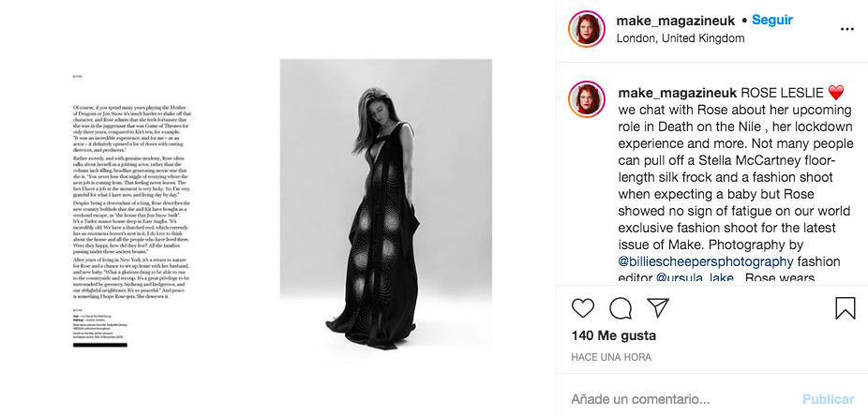Save post with bookmark icon
Screen dimensions: 868x416
point(845,308)
